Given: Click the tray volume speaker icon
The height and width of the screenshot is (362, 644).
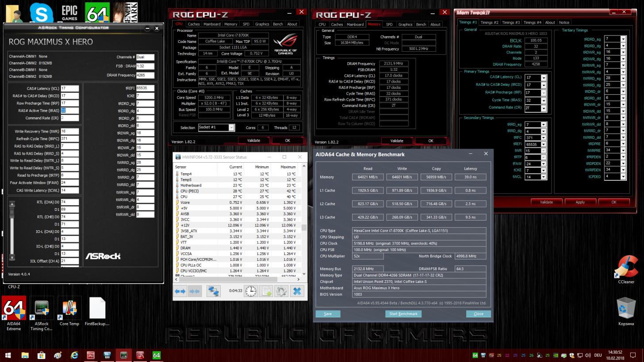Looking at the screenshot, I should 588,355.
